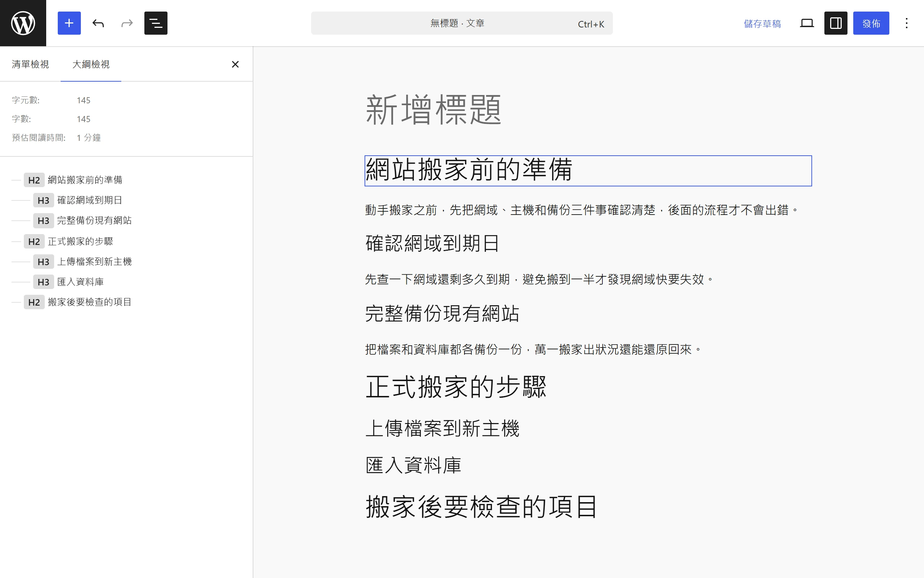Open the block inserter plus button

pyautogui.click(x=69, y=23)
